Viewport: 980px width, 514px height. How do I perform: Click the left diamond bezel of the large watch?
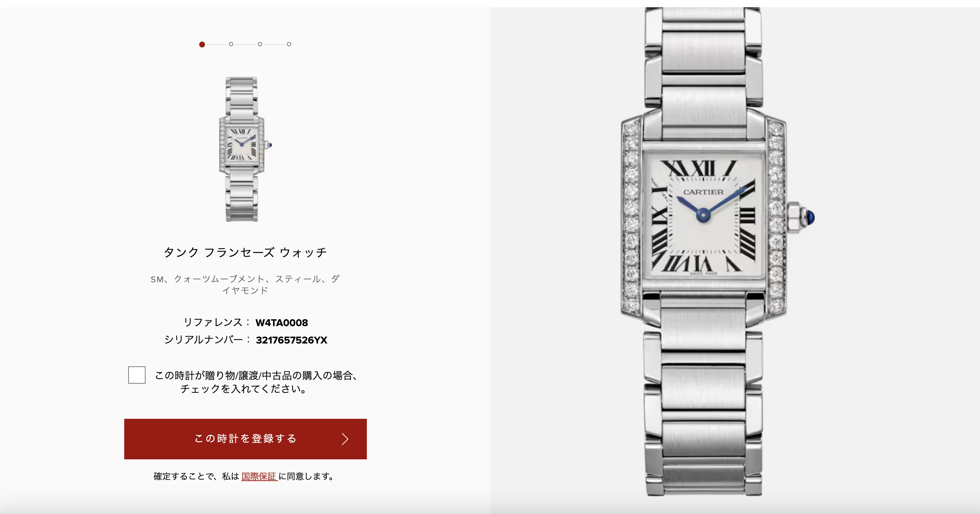632,217
